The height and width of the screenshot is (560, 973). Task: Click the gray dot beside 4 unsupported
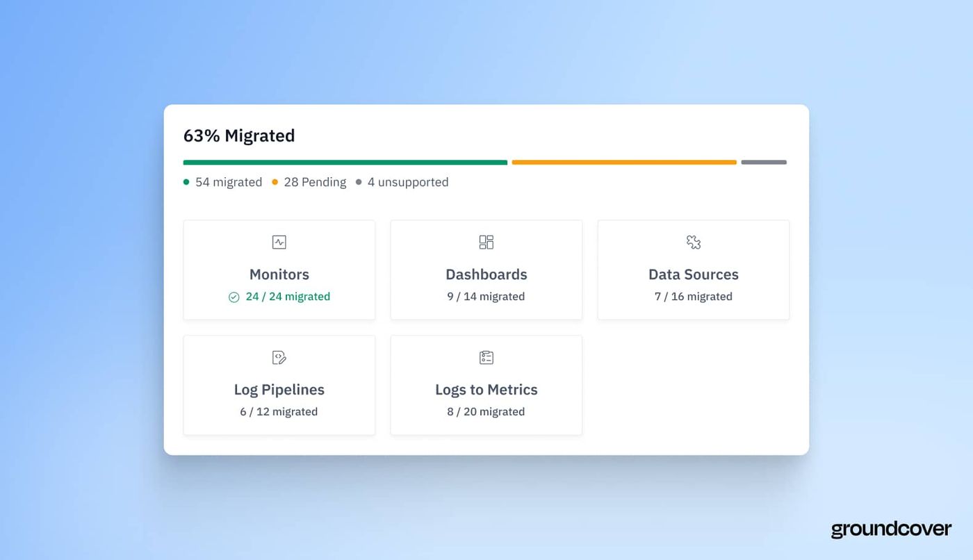359,182
